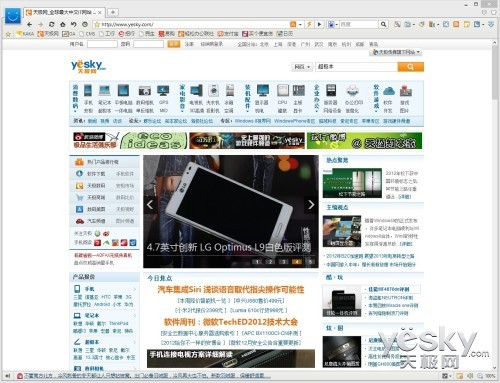Expand the RSS feed dropdown arrow

[300, 24]
